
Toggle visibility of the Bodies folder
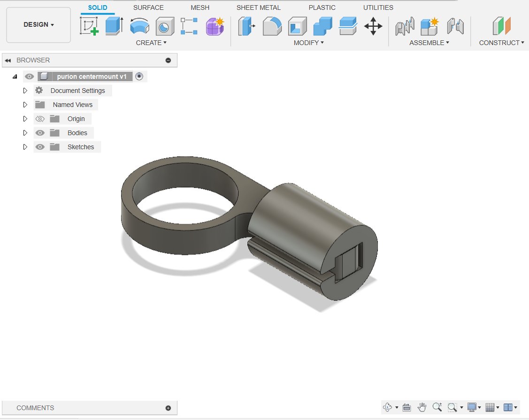[x=40, y=133]
